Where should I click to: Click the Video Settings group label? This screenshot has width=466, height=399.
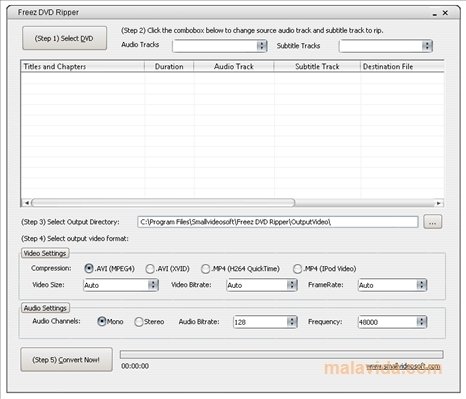45,253
